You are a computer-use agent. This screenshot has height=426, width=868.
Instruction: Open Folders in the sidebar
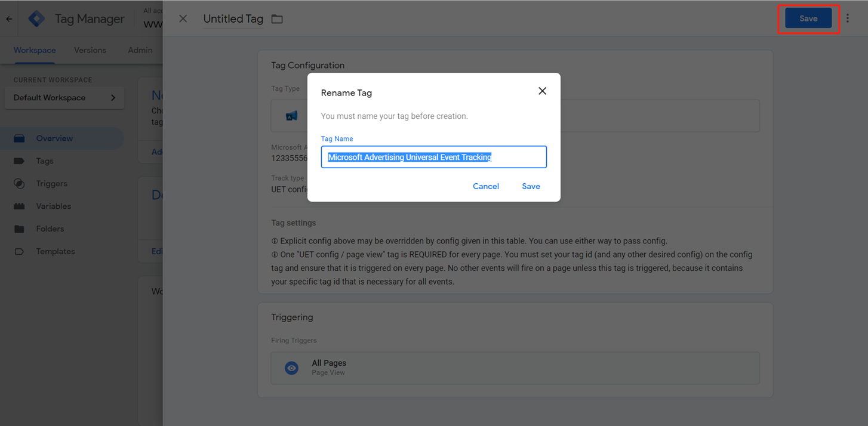click(50, 229)
